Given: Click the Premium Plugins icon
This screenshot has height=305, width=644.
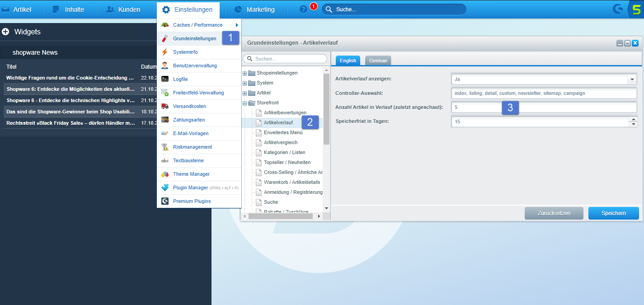Looking at the screenshot, I should pyautogui.click(x=165, y=201).
